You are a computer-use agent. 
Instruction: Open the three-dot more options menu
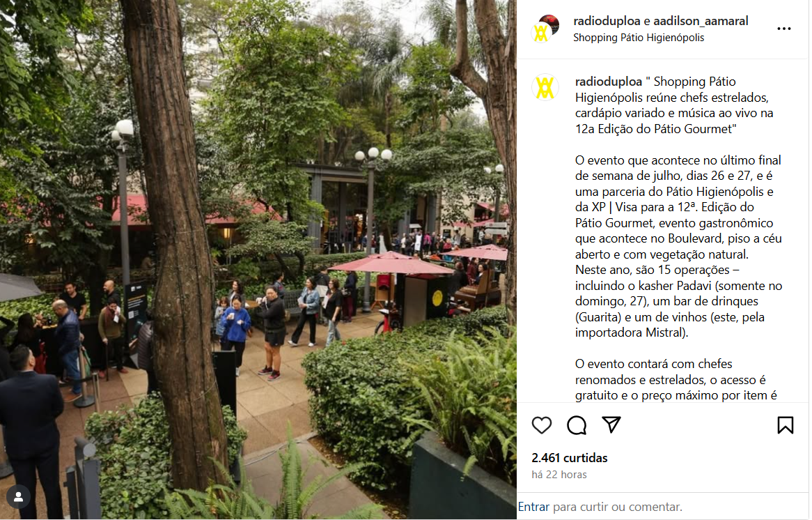pyautogui.click(x=784, y=29)
